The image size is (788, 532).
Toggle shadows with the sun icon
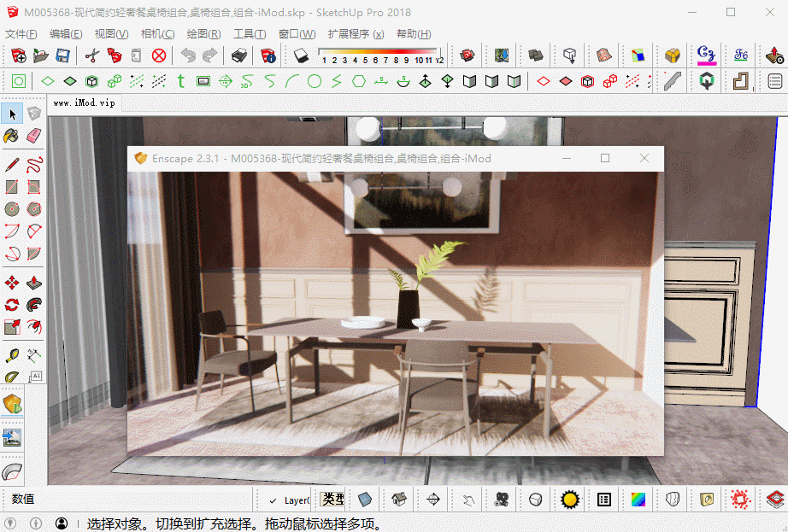click(x=569, y=499)
